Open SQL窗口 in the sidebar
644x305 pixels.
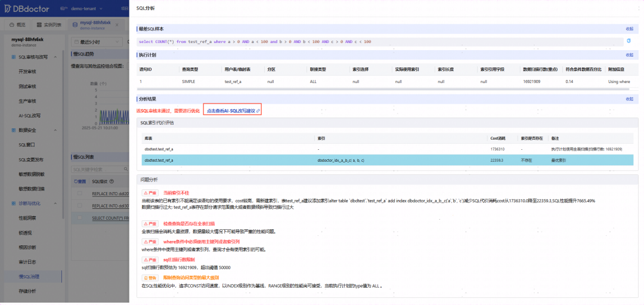[27, 144]
